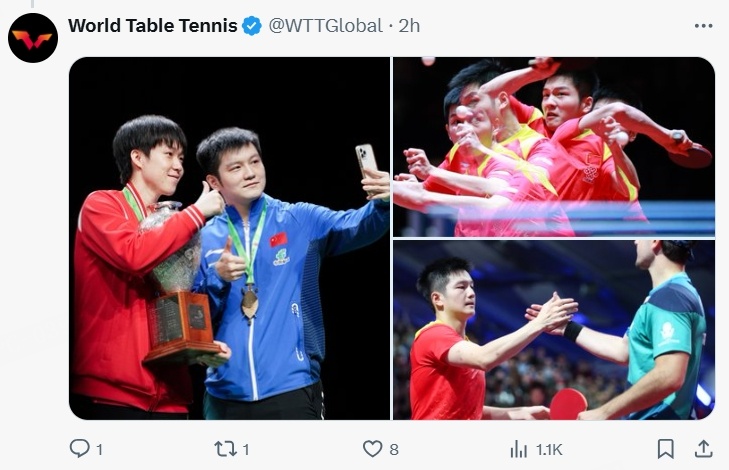View post analytics bar chart icon
729x470 pixels.
518,450
